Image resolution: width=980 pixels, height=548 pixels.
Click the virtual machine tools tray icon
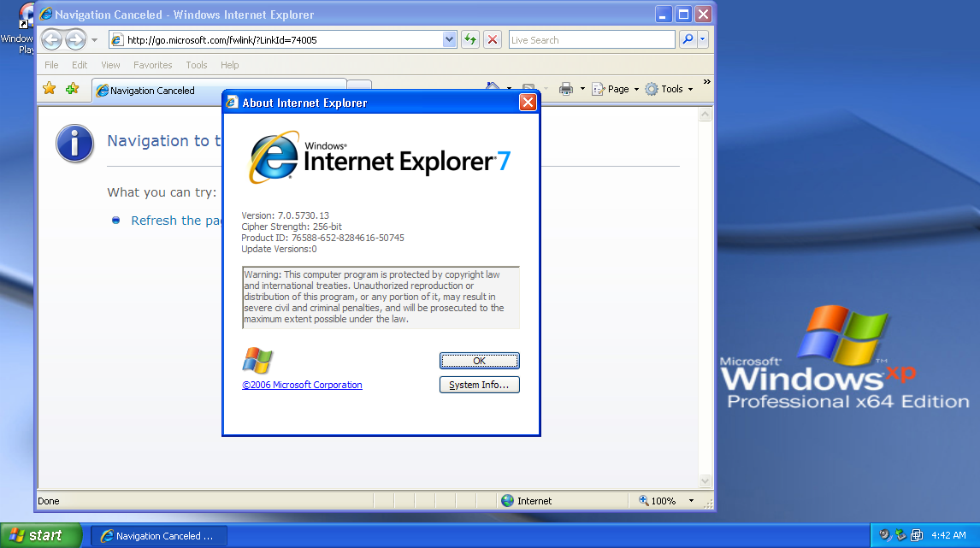[x=917, y=535]
